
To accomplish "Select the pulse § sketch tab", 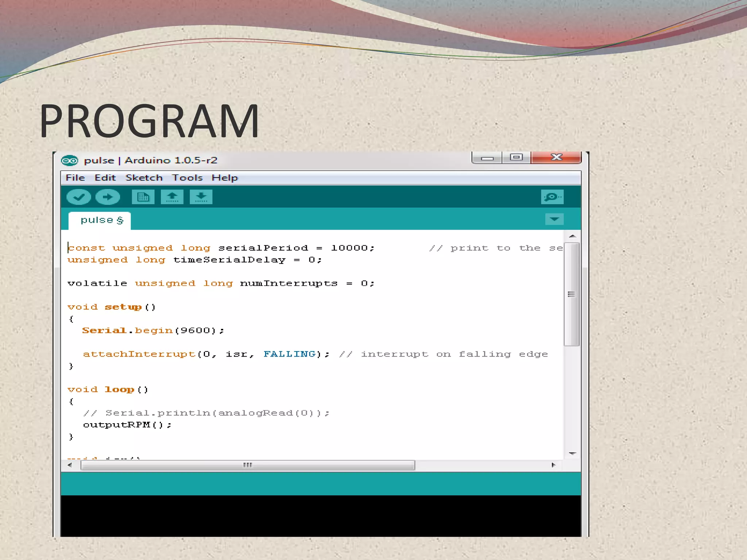I will (100, 221).
